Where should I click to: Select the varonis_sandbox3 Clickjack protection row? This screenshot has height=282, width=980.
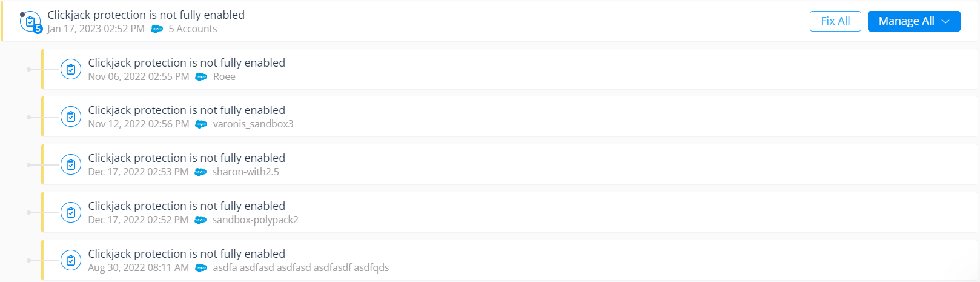[485, 116]
